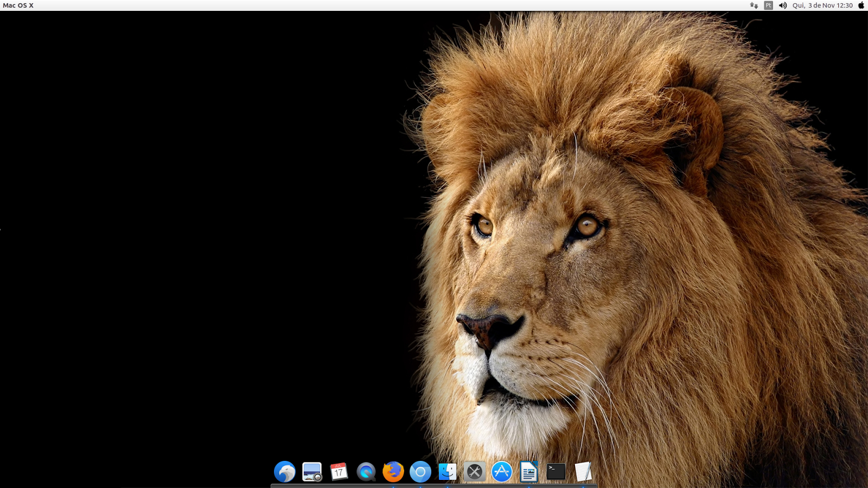
Task: Launch the Terminal from the dock
Action: tap(556, 472)
